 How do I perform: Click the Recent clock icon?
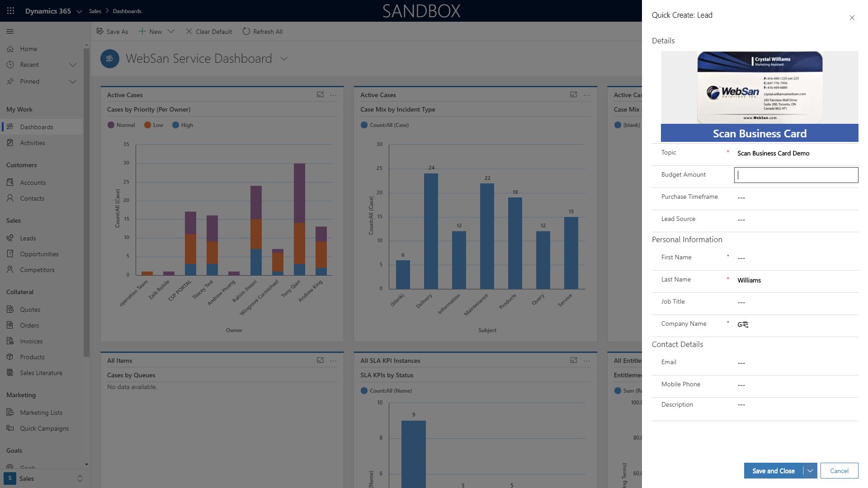pyautogui.click(x=10, y=65)
